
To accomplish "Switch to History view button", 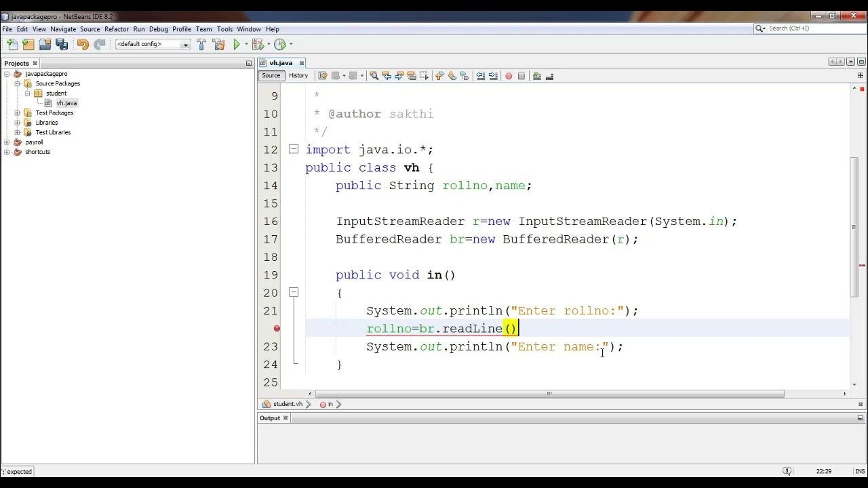I will [x=298, y=76].
